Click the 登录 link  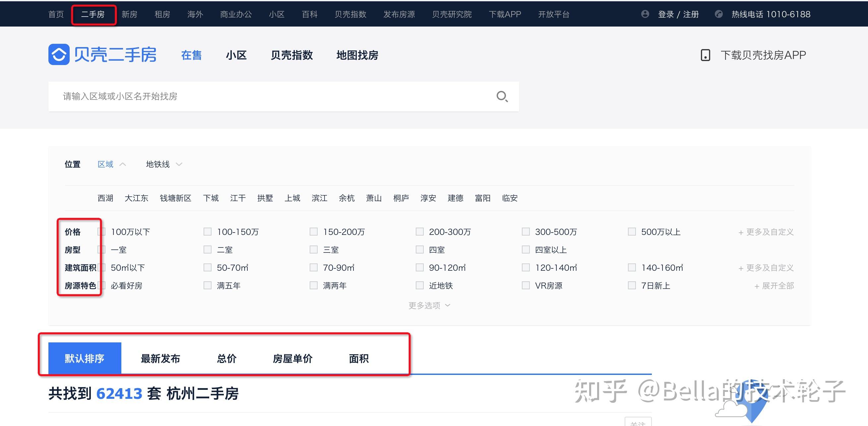coord(666,14)
